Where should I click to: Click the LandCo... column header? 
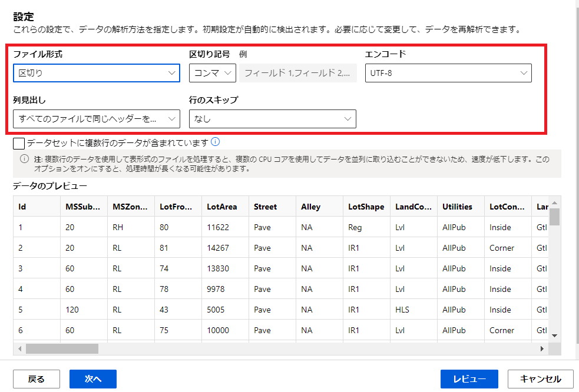(413, 207)
